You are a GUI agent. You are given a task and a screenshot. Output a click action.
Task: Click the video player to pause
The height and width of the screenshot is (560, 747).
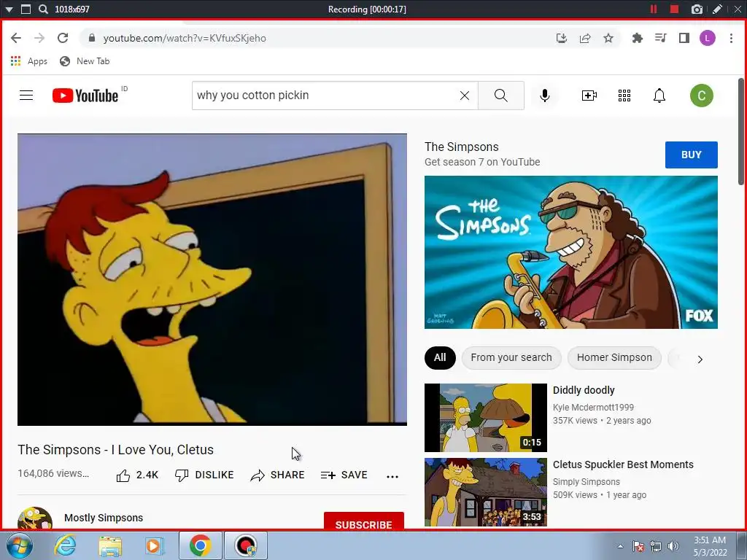pyautogui.click(x=212, y=279)
